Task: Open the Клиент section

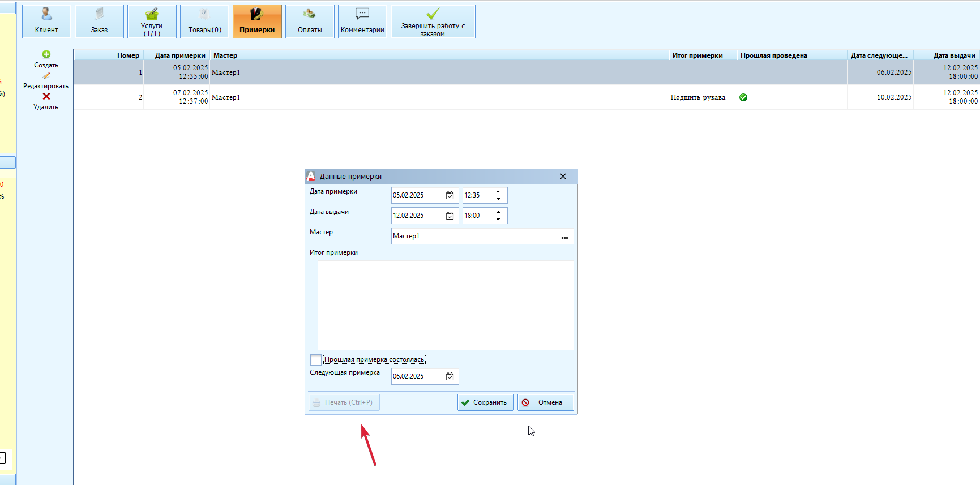Action: pyautogui.click(x=46, y=22)
